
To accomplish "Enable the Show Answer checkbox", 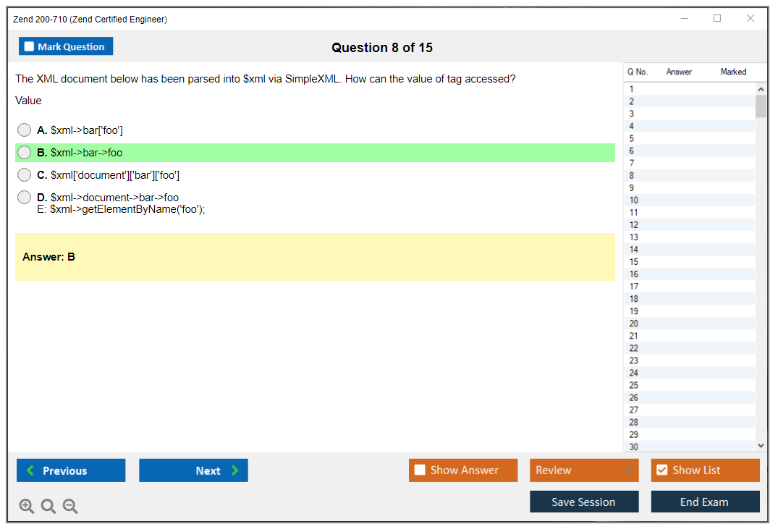I will coord(420,470).
